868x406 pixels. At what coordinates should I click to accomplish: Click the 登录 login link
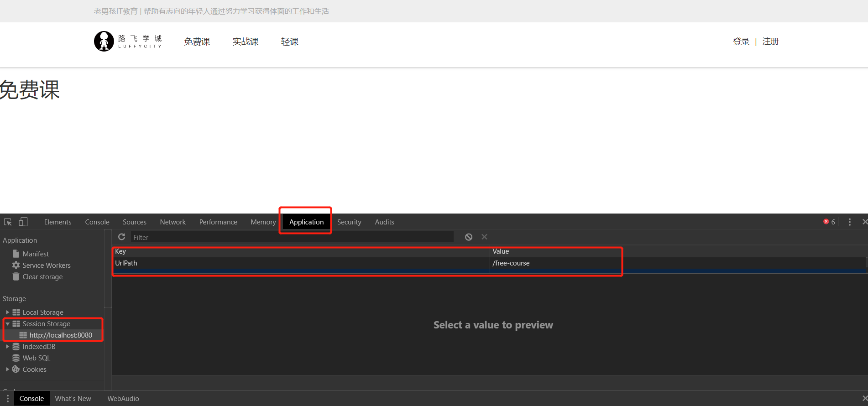pos(741,42)
